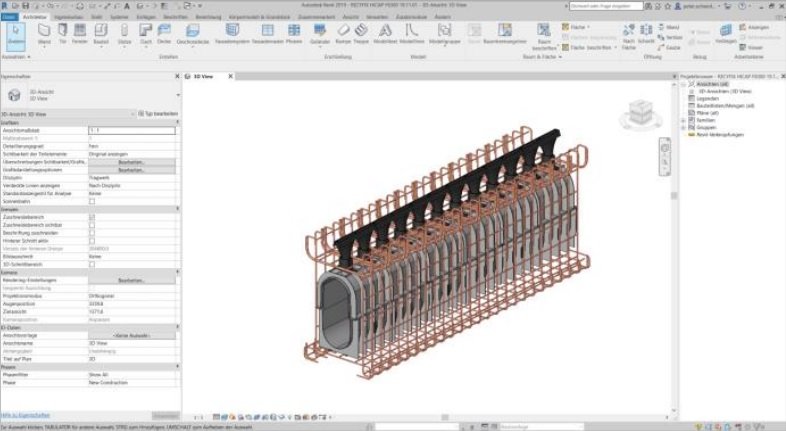Select the Bauteil (component) tool

(101, 34)
